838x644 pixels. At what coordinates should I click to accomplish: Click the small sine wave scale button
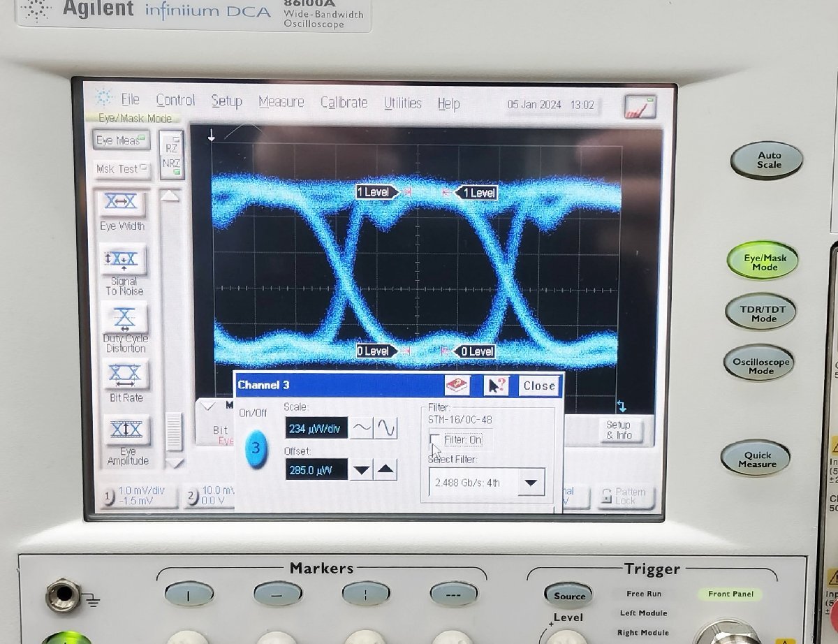tap(360, 427)
